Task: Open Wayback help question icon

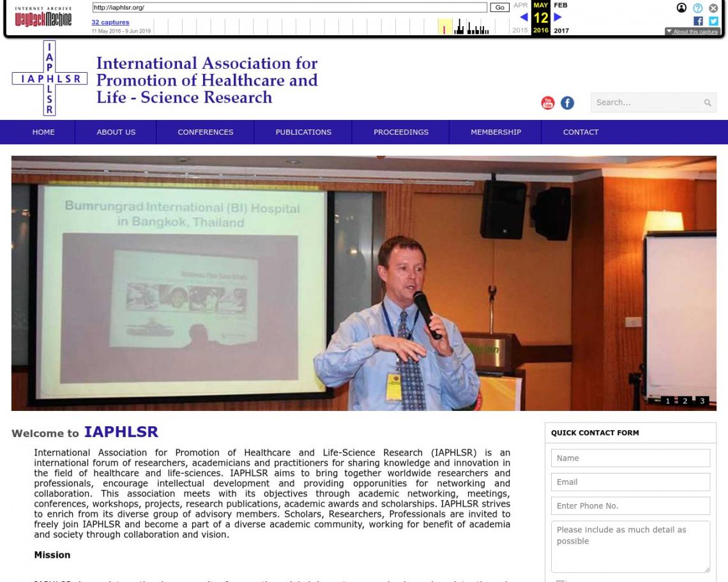Action: 697,8
